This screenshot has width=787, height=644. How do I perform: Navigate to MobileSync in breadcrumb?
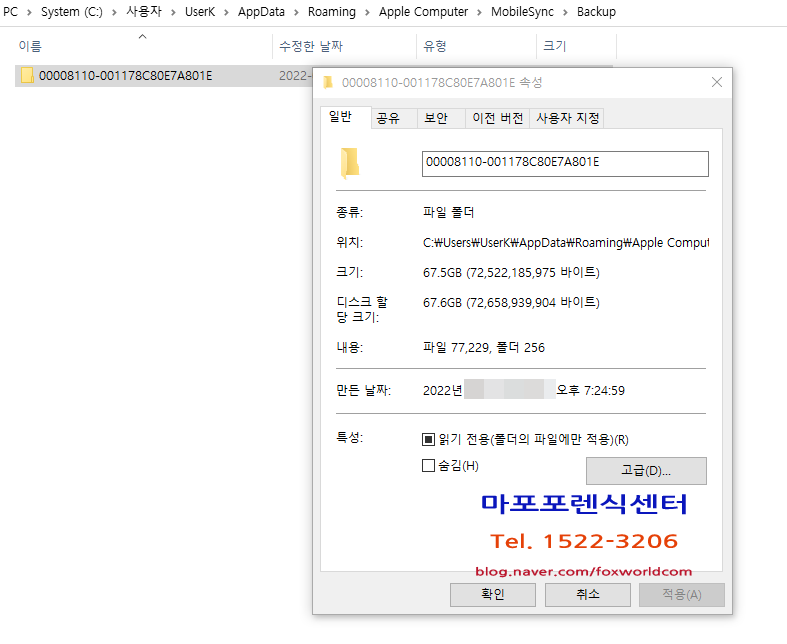(x=522, y=12)
